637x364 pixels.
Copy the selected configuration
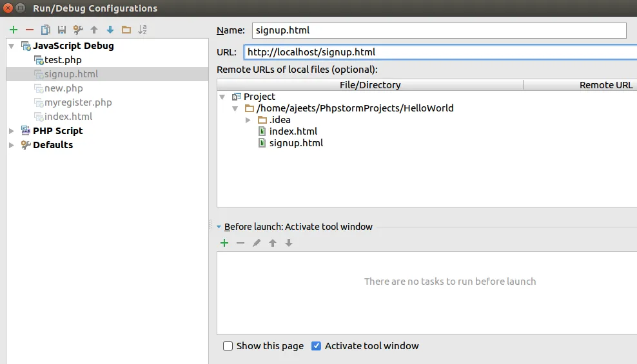(x=45, y=30)
